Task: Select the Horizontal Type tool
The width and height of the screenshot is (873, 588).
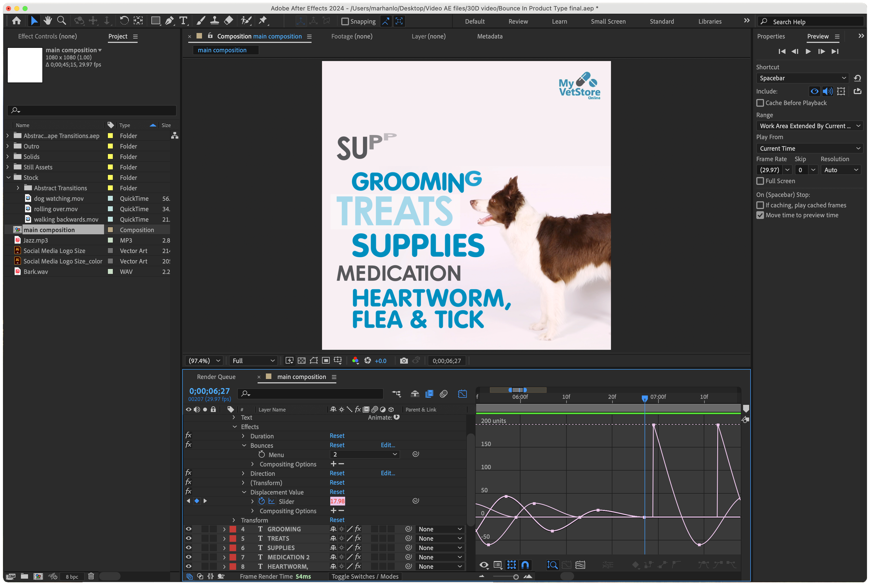Action: [183, 21]
